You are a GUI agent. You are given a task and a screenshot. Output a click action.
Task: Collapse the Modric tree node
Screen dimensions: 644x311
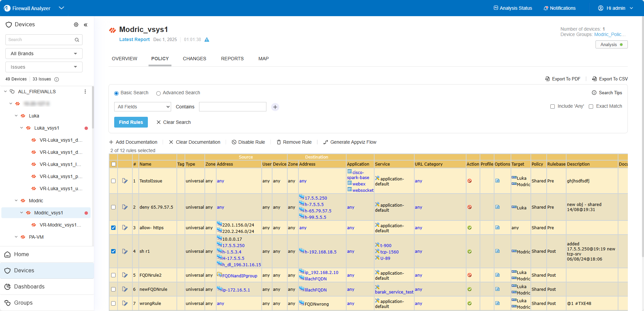click(x=16, y=201)
